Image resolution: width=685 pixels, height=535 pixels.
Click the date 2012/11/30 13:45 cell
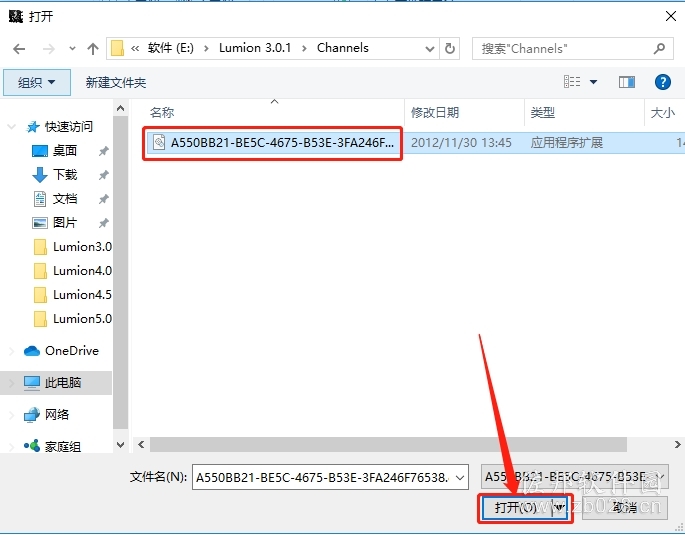(461, 143)
